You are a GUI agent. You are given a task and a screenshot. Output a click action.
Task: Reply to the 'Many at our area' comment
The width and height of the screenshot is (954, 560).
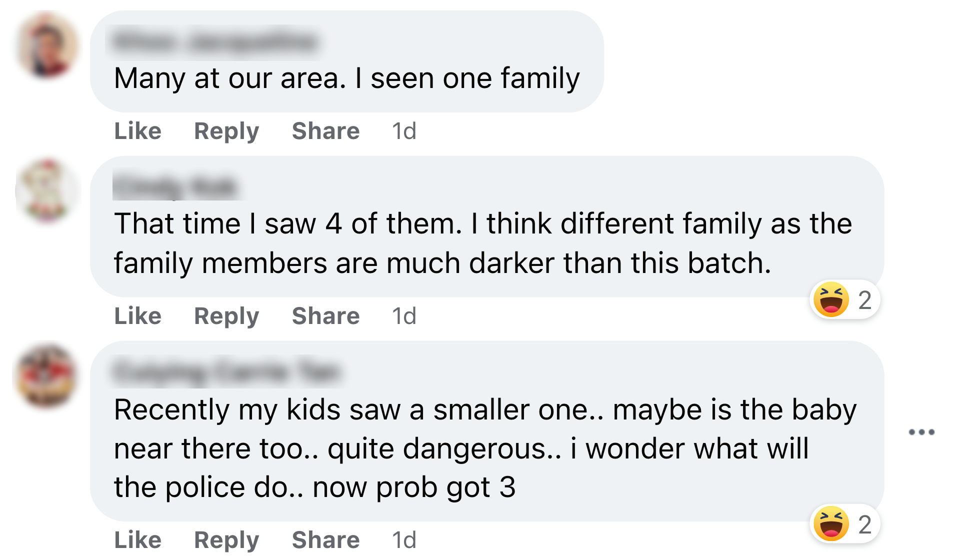226,131
